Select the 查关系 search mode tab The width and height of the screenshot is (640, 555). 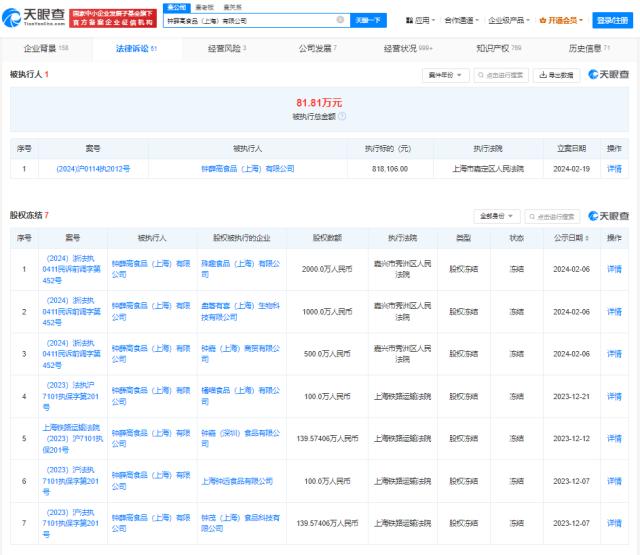coord(232,7)
